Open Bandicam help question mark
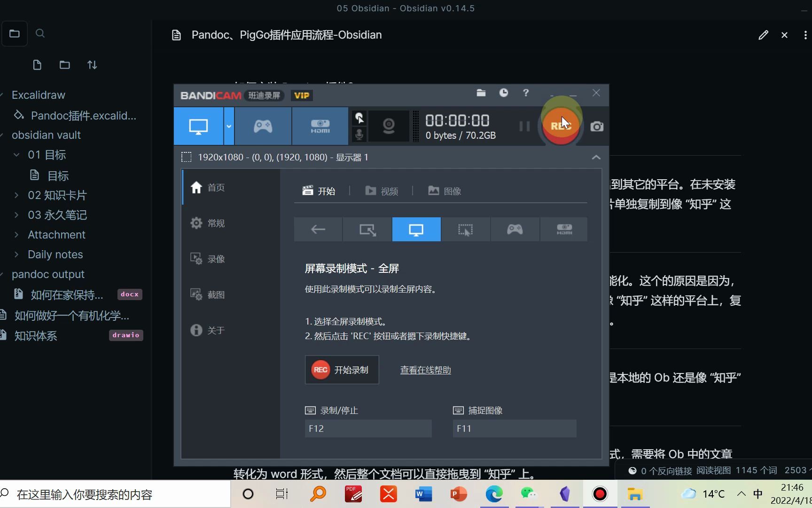 pyautogui.click(x=526, y=93)
